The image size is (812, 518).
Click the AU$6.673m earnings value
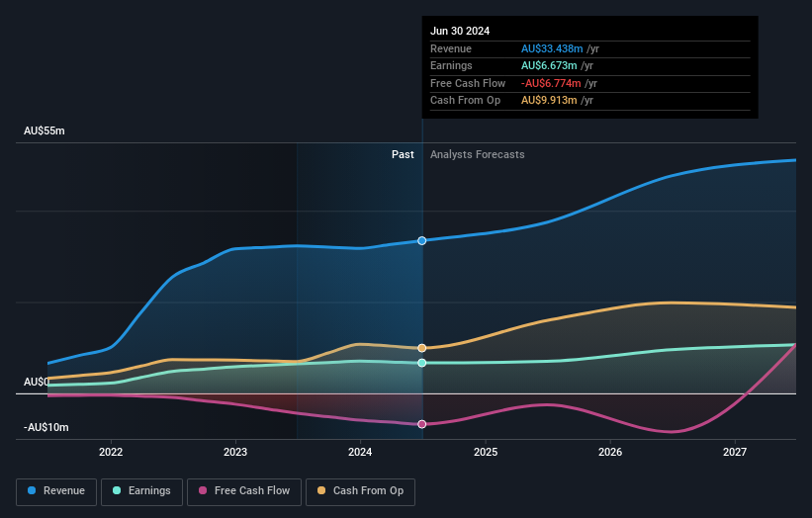[549, 65]
